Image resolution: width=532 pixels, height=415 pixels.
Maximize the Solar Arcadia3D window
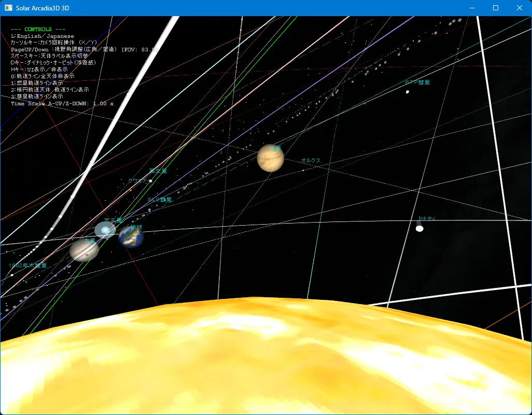496,8
